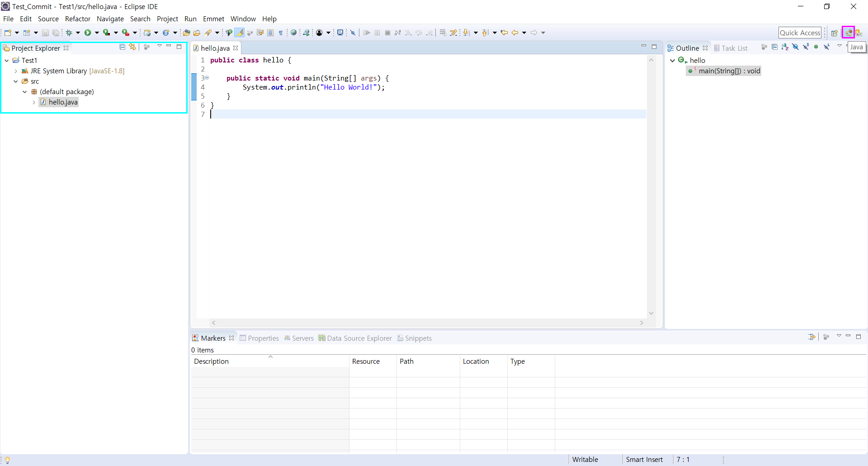This screenshot has width=868, height=466.
Task: Click the Open Web Browser globe icon
Action: (x=293, y=33)
